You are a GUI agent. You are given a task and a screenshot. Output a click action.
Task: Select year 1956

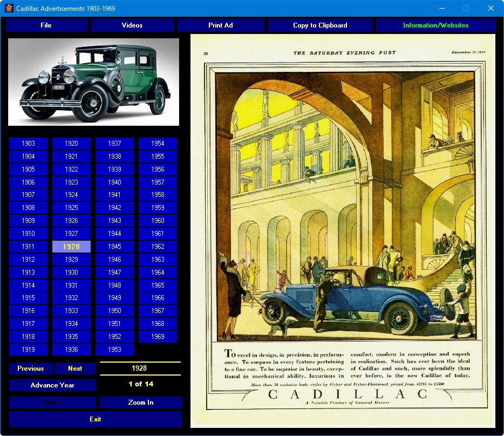tap(158, 169)
